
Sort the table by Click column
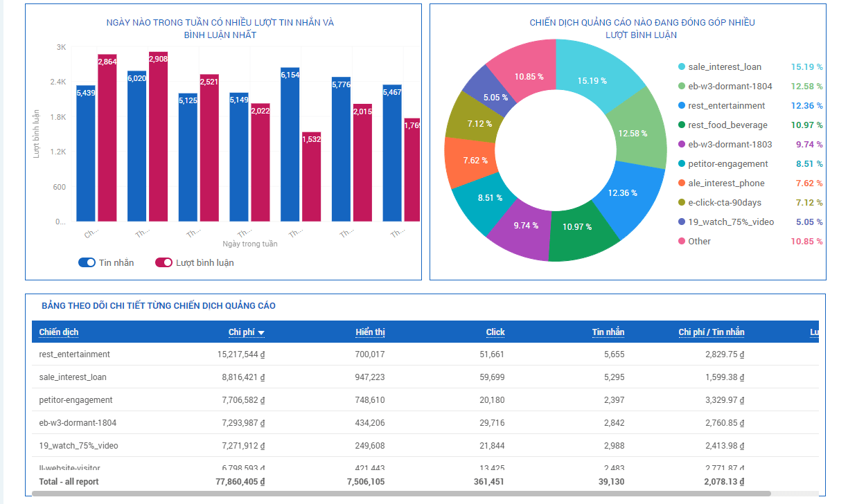click(495, 332)
